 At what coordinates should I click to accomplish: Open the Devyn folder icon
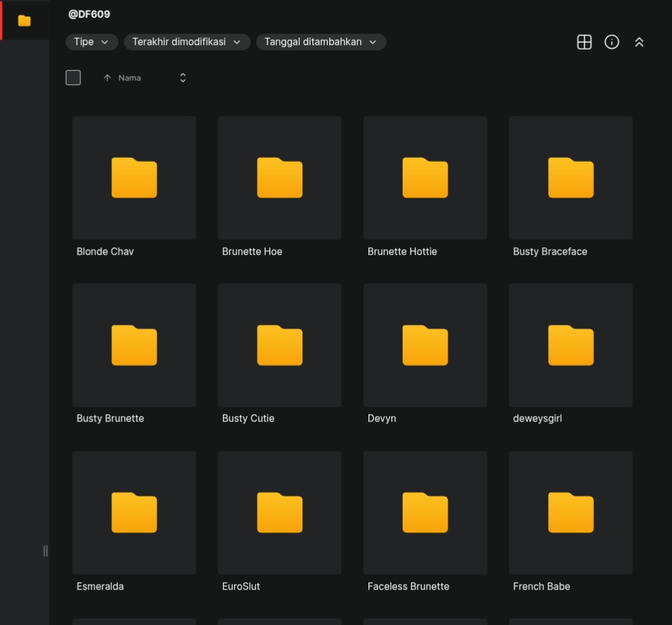[x=425, y=345]
